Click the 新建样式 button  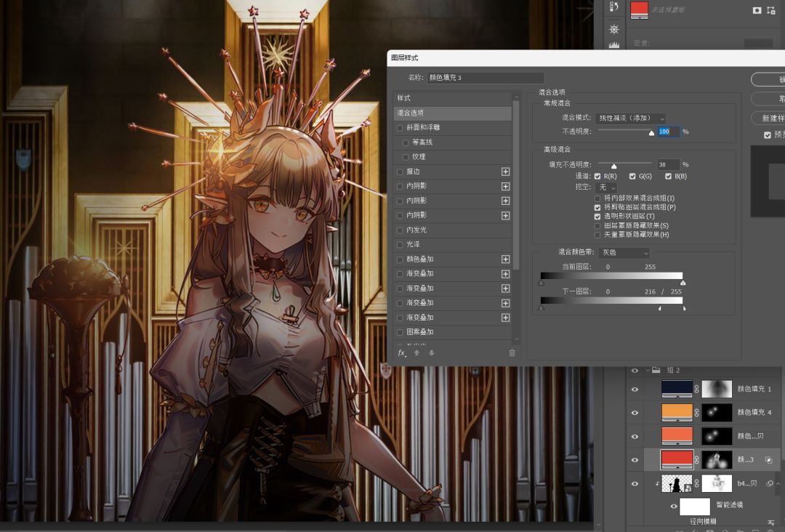(770, 118)
